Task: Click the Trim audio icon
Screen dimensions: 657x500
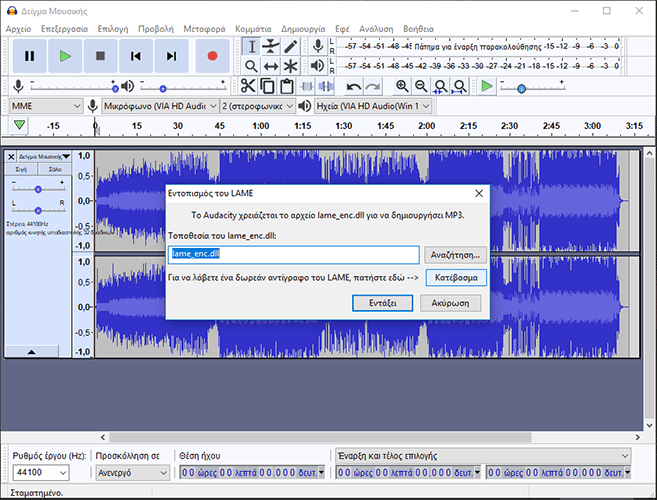Action: pyautogui.click(x=306, y=86)
